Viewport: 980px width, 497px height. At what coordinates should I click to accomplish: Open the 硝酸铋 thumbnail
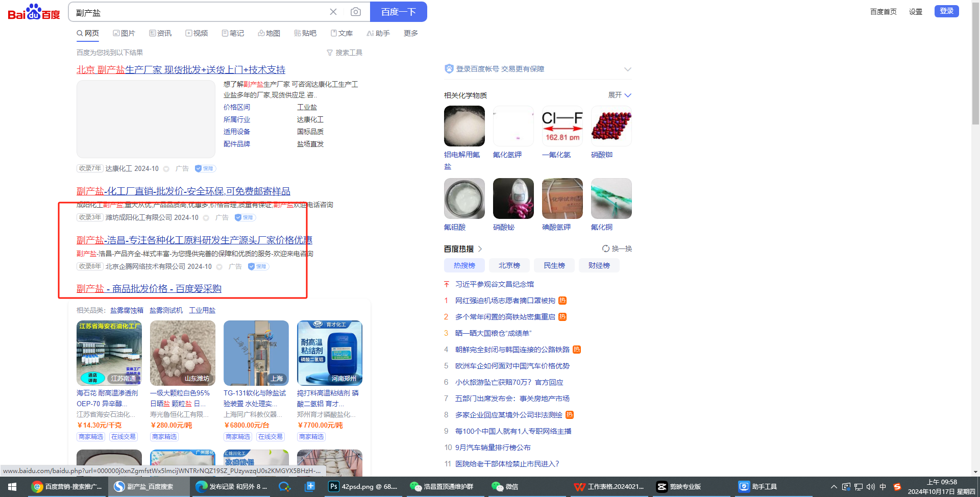[513, 198]
